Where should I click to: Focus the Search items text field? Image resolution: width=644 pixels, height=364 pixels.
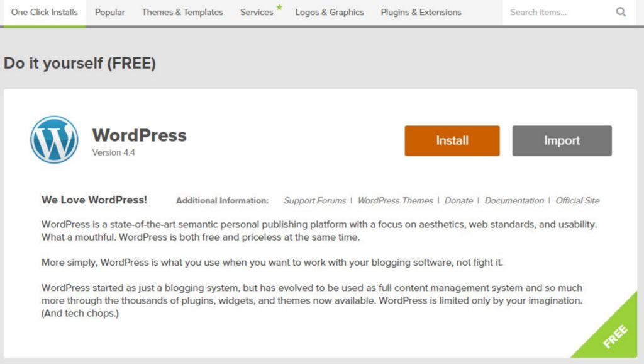[557, 12]
